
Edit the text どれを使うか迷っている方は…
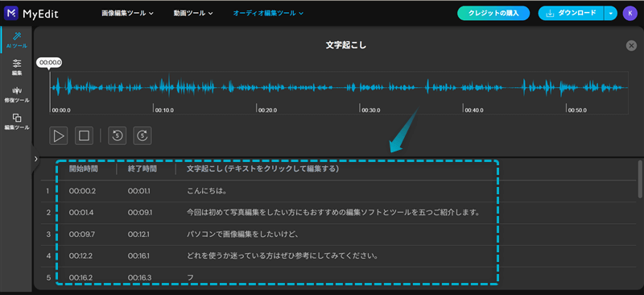point(283,256)
